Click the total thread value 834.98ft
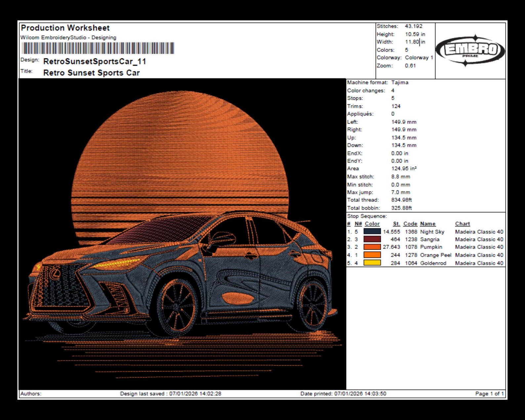525x420 pixels. [401, 200]
